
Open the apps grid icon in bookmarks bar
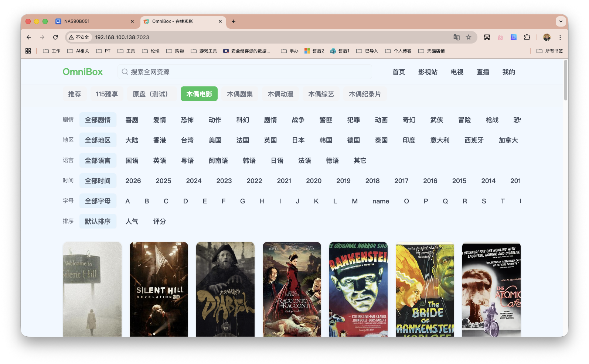pyautogui.click(x=28, y=51)
